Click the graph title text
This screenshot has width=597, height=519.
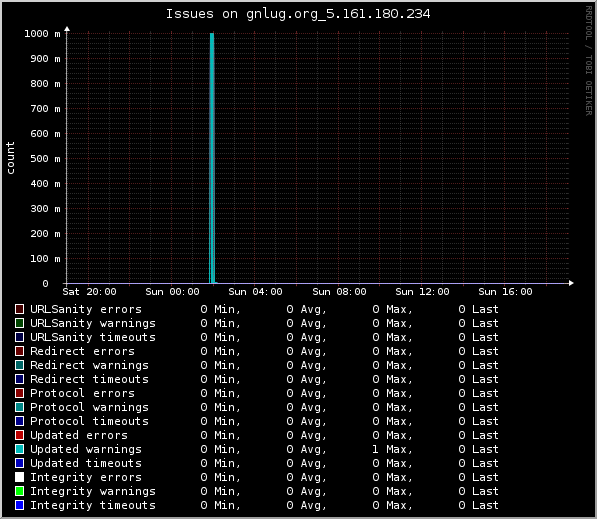[x=298, y=14]
